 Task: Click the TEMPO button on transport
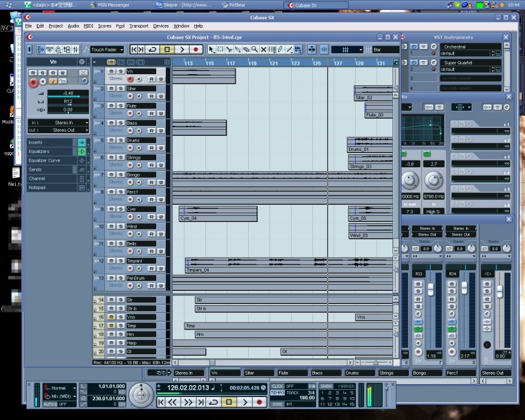(277, 392)
